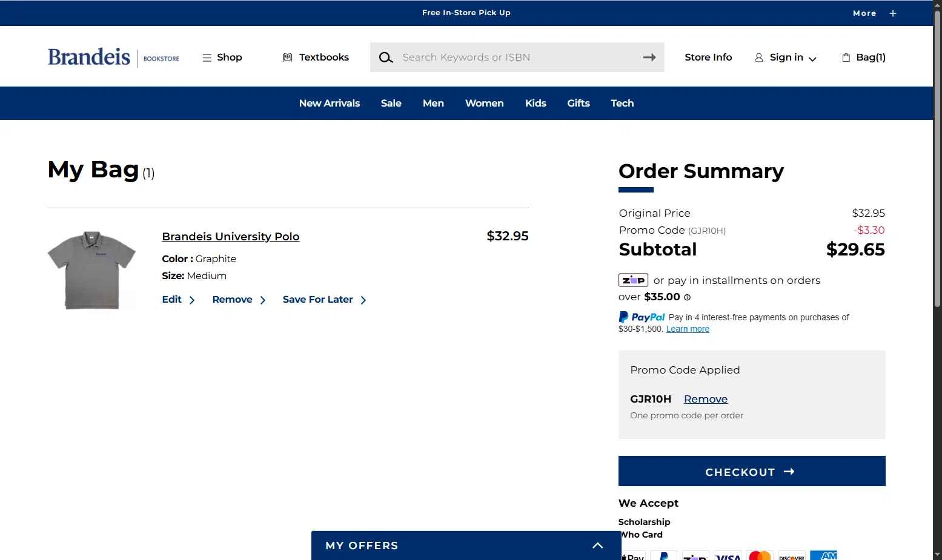Open PayPal Learn more link
Viewport: 942px width, 560px height.
click(688, 329)
